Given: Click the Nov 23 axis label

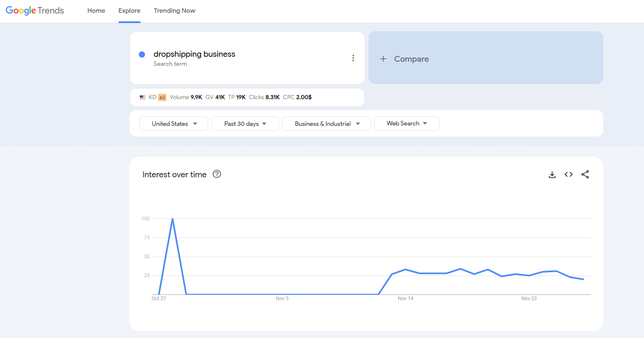Looking at the screenshot, I should coord(529,299).
